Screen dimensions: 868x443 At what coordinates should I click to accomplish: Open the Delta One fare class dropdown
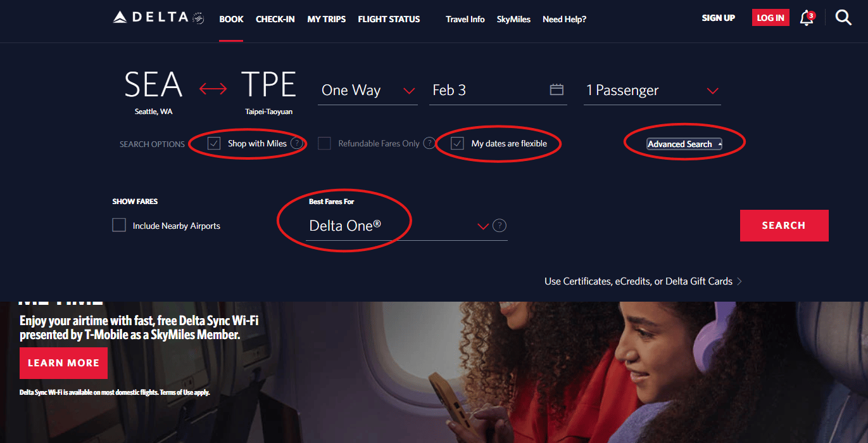(398, 226)
